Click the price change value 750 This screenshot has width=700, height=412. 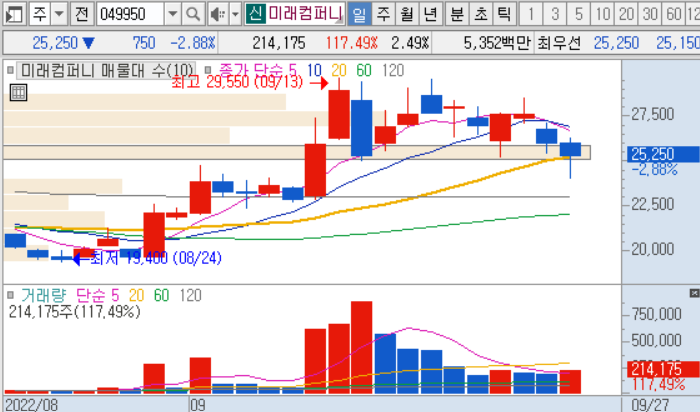coord(144,43)
